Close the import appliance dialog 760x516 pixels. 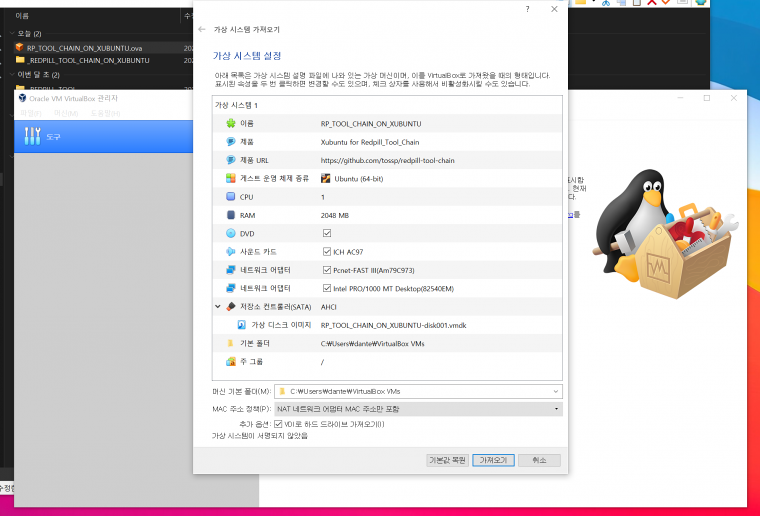coord(554,9)
